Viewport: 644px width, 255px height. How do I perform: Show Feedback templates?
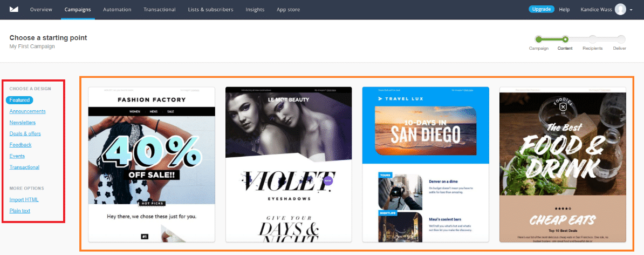[x=20, y=145]
